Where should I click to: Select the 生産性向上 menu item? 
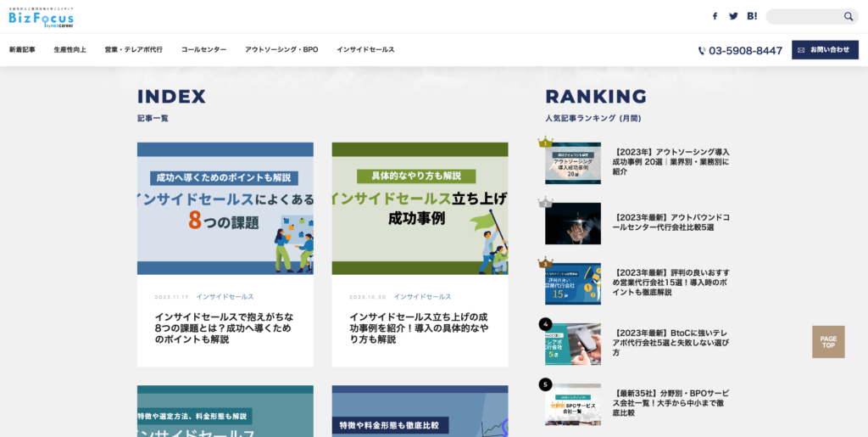click(70, 50)
